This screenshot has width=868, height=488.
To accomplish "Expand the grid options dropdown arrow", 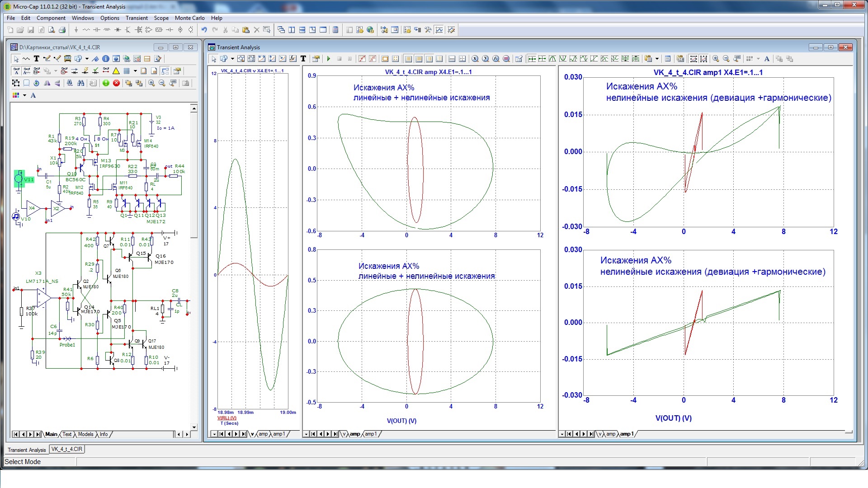I will (x=135, y=71).
